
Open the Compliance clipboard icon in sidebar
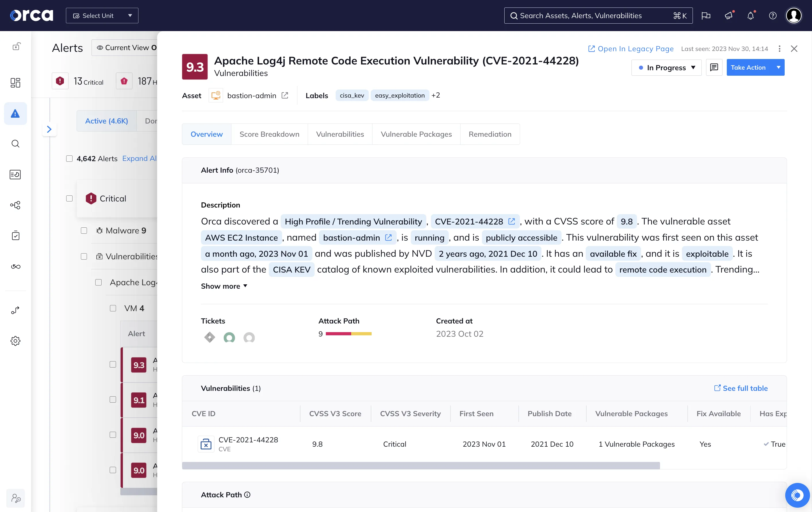click(16, 235)
